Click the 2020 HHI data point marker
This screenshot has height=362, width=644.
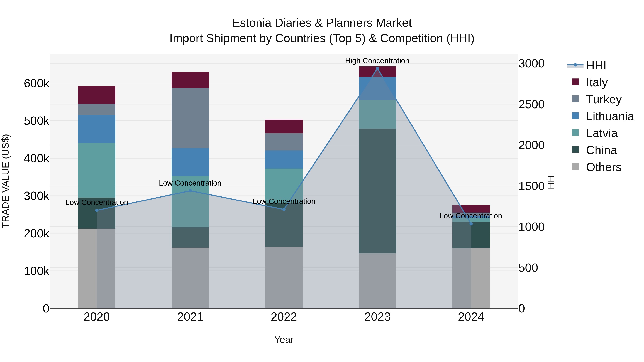(x=97, y=210)
